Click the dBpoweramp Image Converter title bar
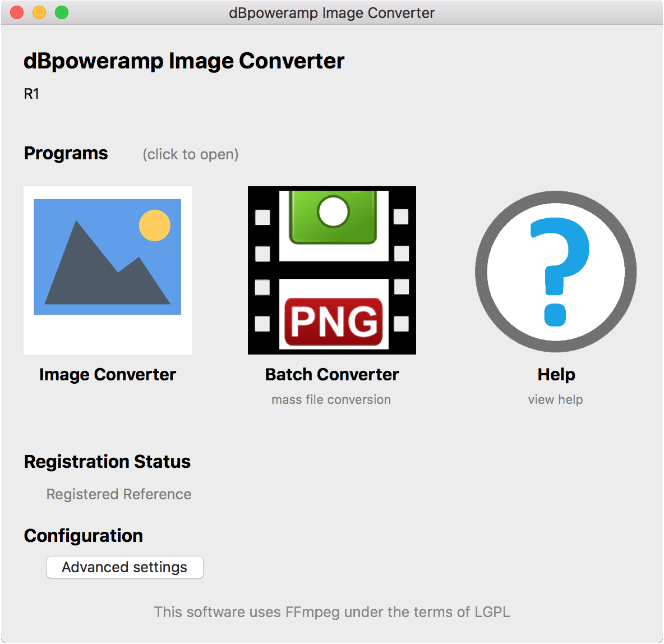This screenshot has width=664, height=644. (x=332, y=12)
